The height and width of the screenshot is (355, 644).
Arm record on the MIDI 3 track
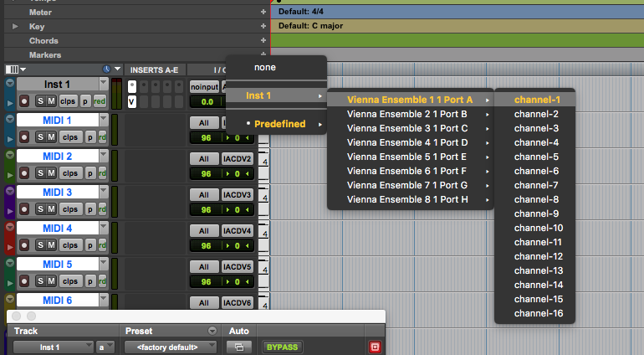coord(24,209)
